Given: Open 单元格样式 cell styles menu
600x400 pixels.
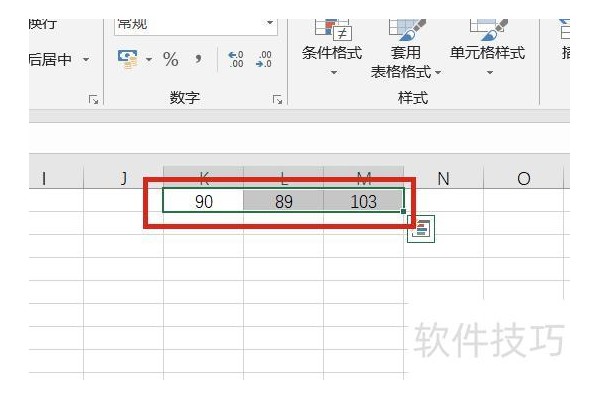Looking at the screenshot, I should tap(488, 48).
